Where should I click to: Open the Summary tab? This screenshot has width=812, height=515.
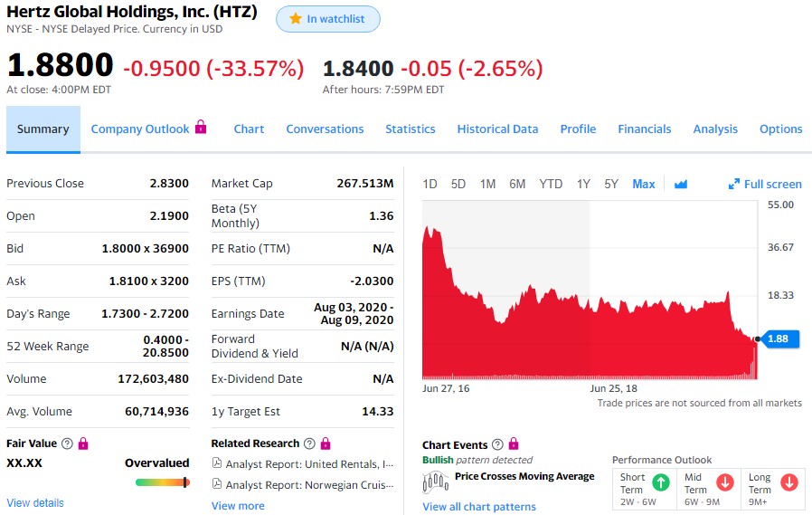click(43, 129)
